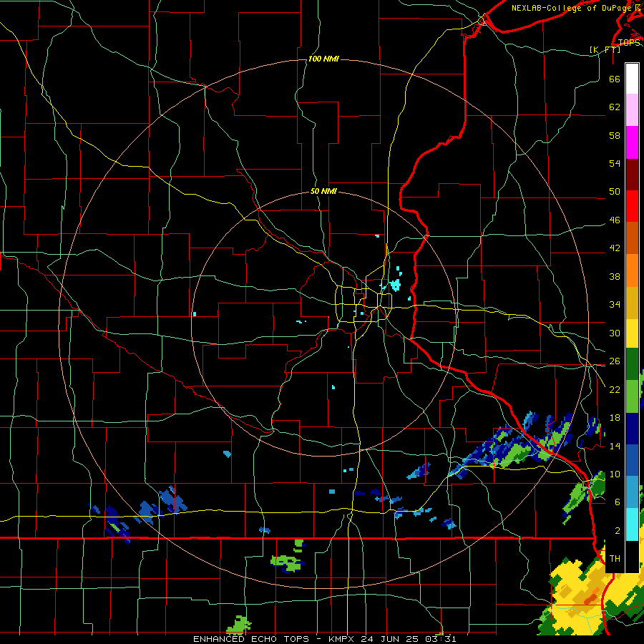Select the dark red legend swatch
This screenshot has width=644, height=644.
pos(632,174)
